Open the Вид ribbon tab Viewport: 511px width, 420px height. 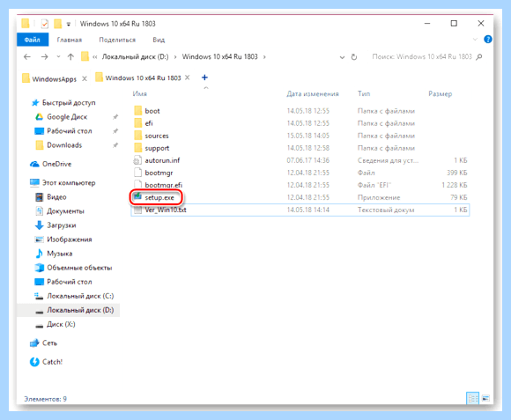[159, 40]
